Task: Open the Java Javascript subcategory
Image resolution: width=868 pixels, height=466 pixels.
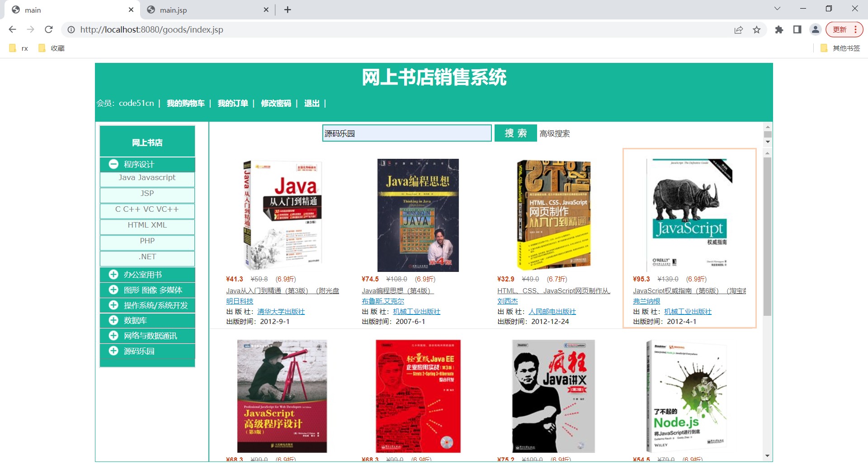Action: (x=147, y=178)
